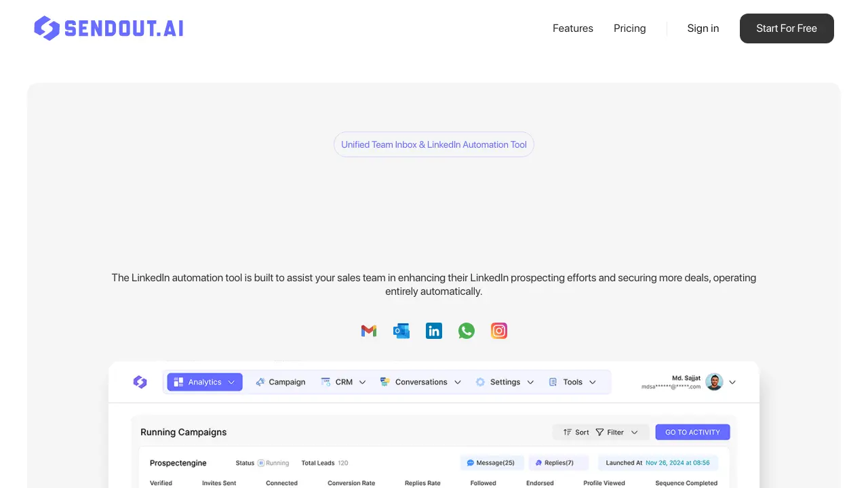
Task: Click the Filter funnel icon
Action: pos(599,432)
